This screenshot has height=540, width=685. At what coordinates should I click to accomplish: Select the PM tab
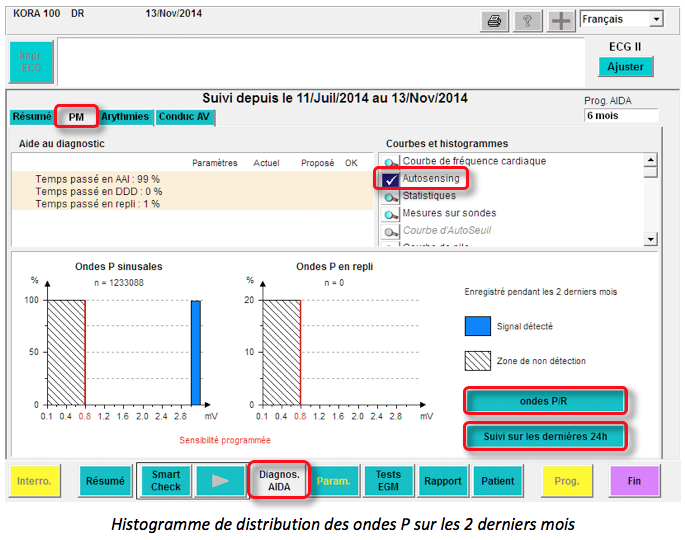click(76, 117)
